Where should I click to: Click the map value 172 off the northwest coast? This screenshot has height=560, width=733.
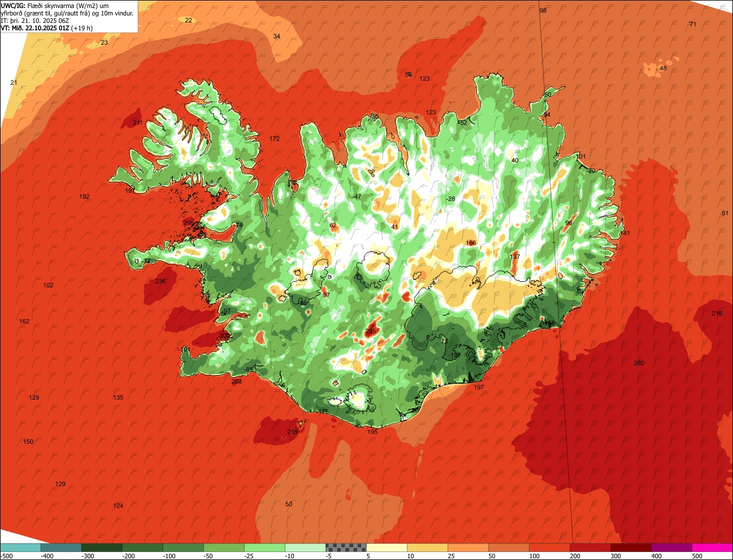tap(275, 139)
